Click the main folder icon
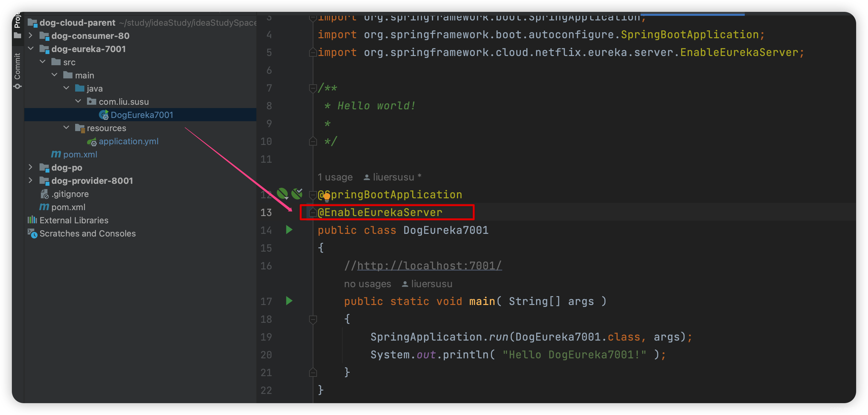The height and width of the screenshot is (415, 868). 68,75
